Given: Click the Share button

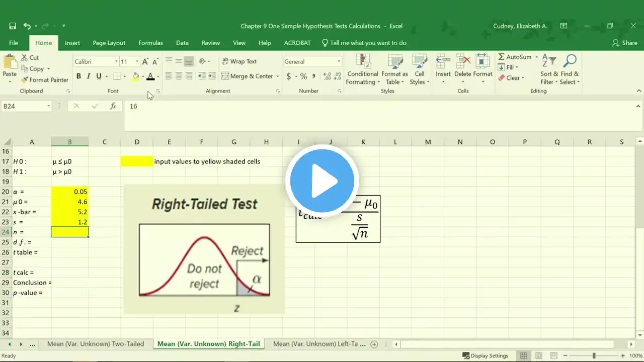Looking at the screenshot, I should click(624, 43).
